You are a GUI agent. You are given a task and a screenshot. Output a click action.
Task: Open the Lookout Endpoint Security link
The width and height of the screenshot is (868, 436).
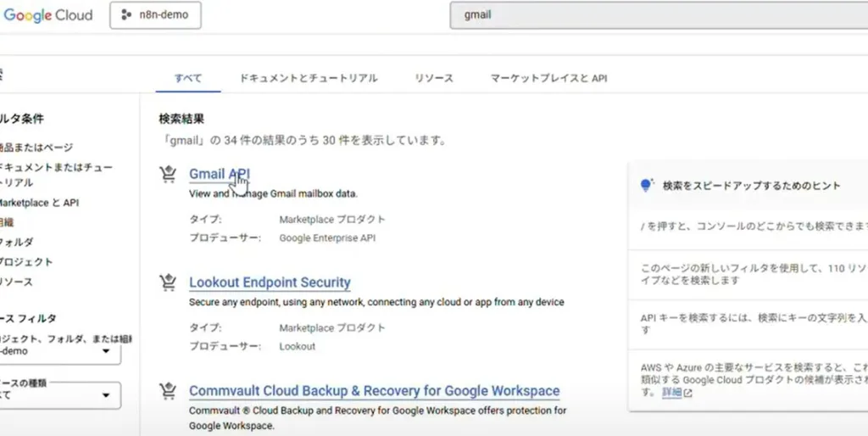point(270,282)
